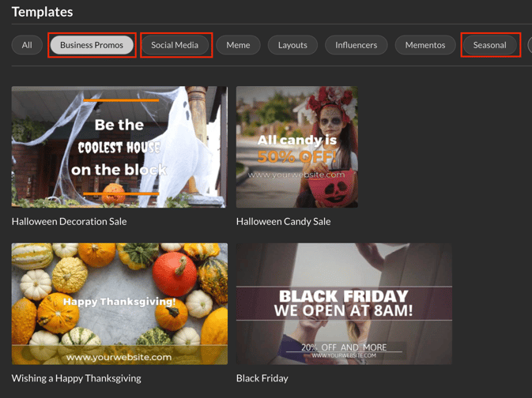Filter templates by Meme

(x=238, y=45)
